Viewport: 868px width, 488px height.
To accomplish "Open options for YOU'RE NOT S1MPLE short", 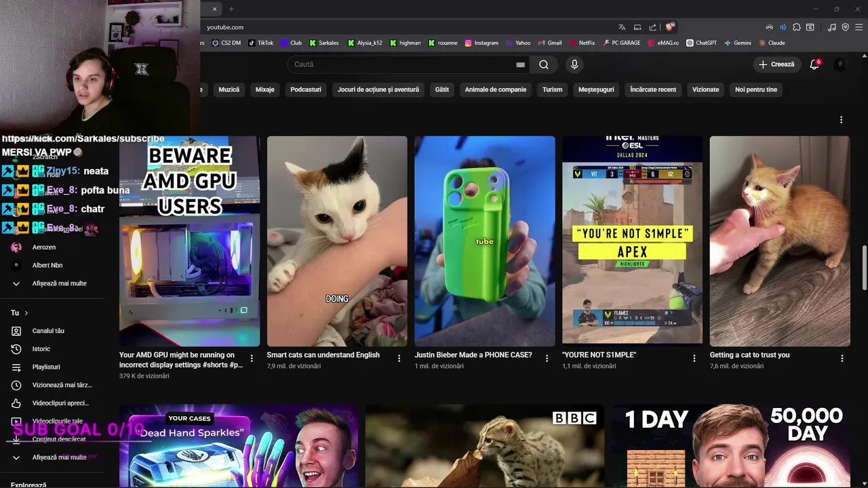I will 694,359.
